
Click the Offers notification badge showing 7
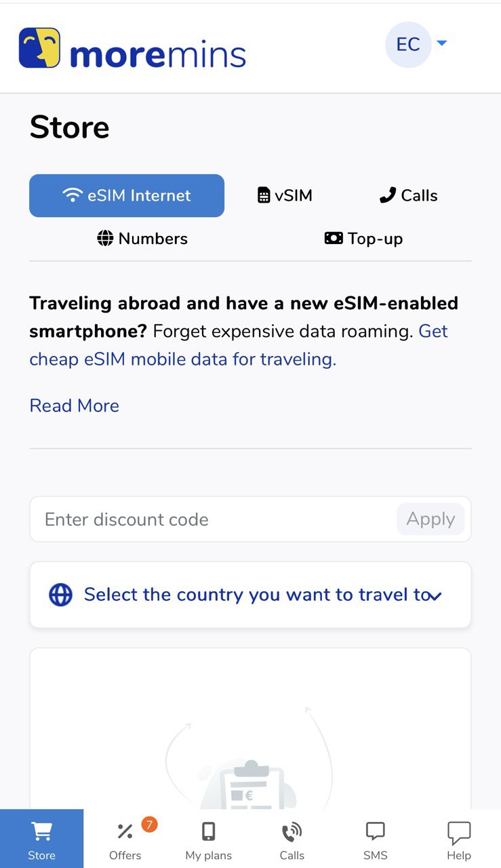[x=149, y=825]
